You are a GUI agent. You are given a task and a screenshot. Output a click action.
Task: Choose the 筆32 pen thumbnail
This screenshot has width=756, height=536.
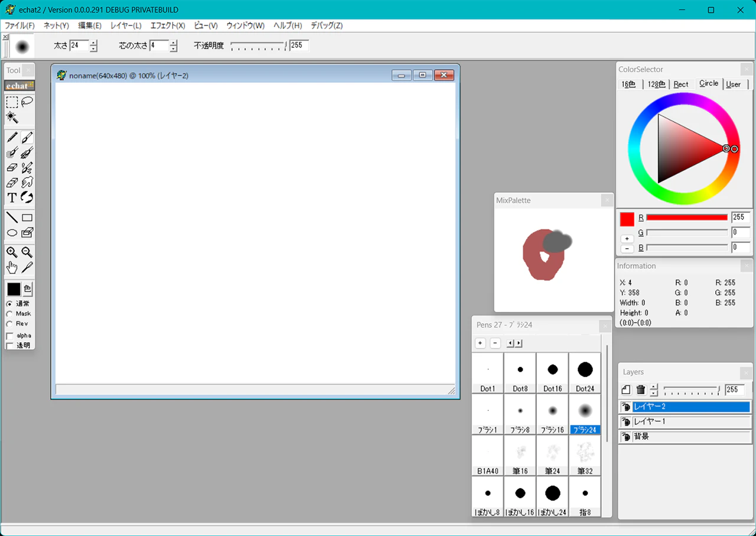click(585, 456)
